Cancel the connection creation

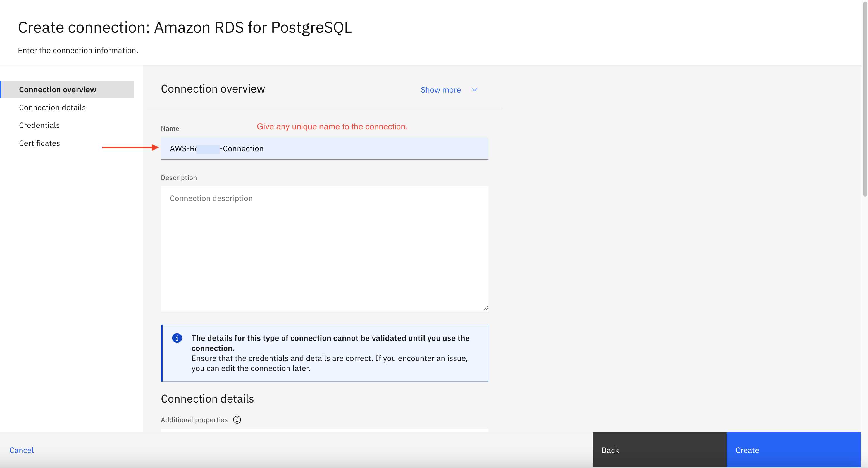[x=22, y=450]
